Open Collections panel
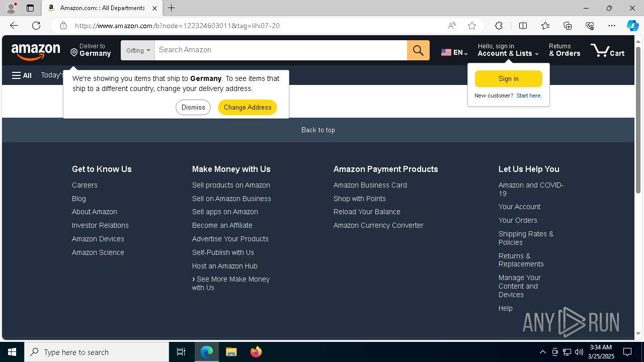The height and width of the screenshot is (362, 644). point(568,26)
